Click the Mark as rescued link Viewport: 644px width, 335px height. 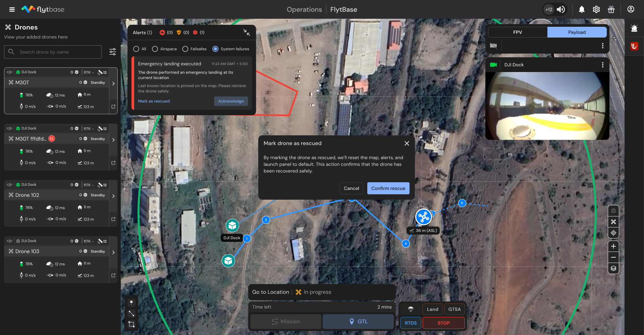coord(154,101)
